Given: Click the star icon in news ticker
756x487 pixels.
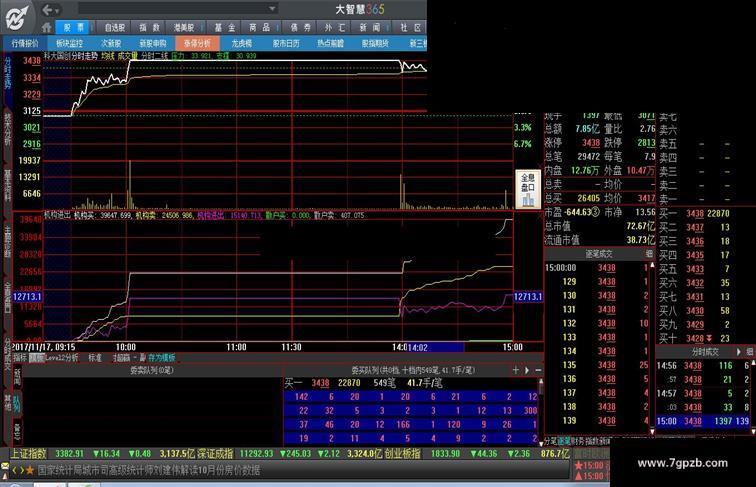Looking at the screenshot, I should 30,470.
